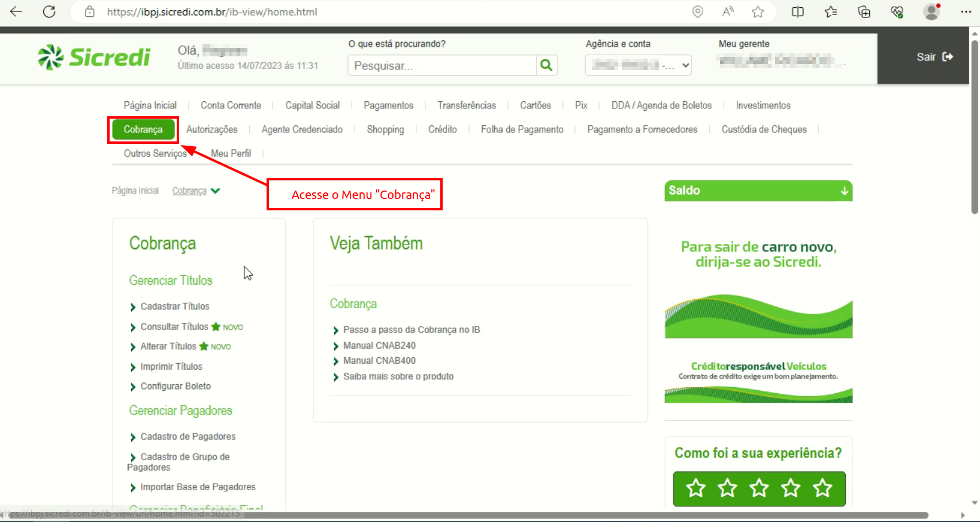Click the horizontal page scrollbar

(467, 515)
